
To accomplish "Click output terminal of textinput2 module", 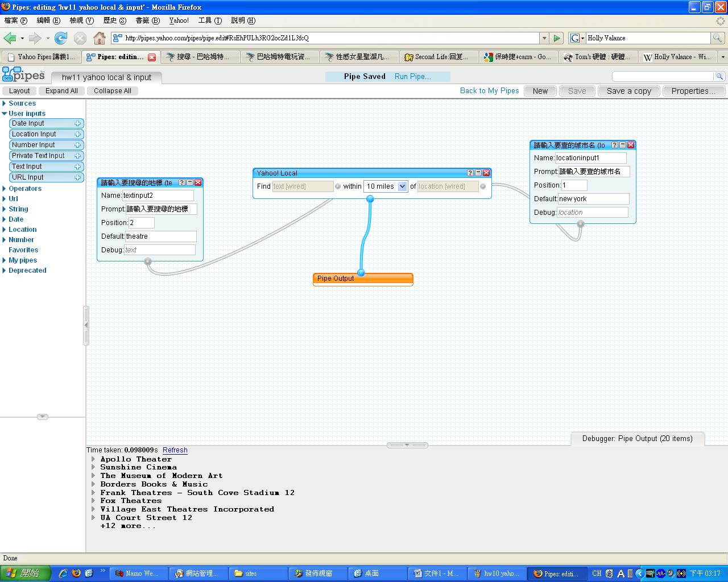I will [148, 261].
